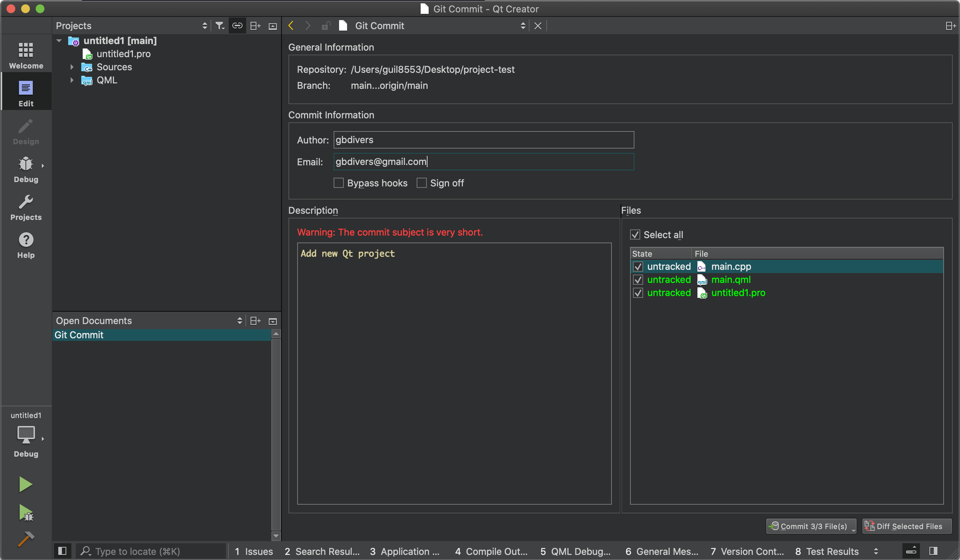960x560 pixels.
Task: Collapse the untitled1 [main] project node
Action: (x=59, y=40)
